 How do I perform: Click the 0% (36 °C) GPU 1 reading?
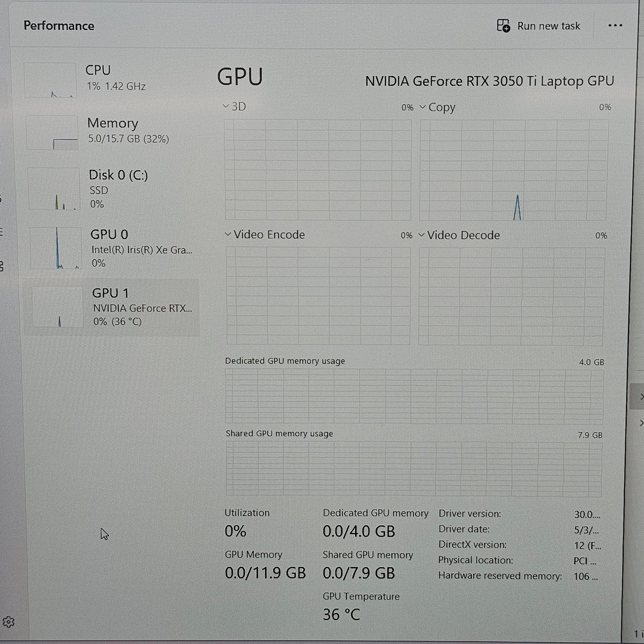[117, 322]
